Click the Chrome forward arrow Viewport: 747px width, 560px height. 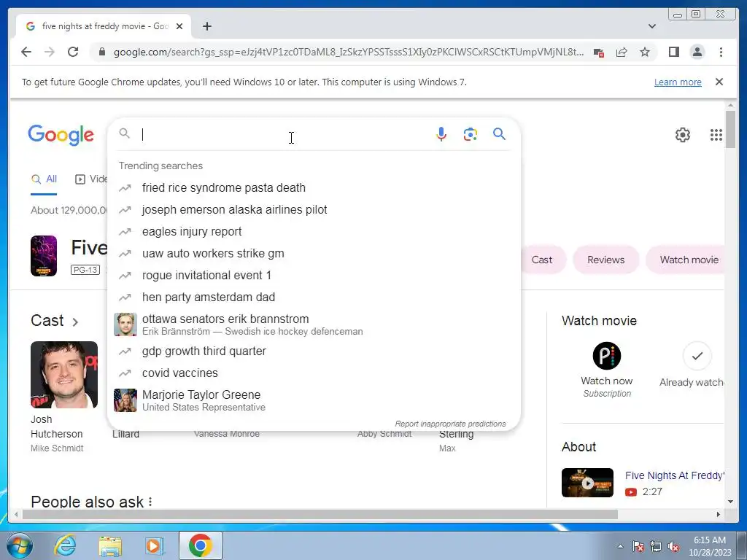[50, 52]
